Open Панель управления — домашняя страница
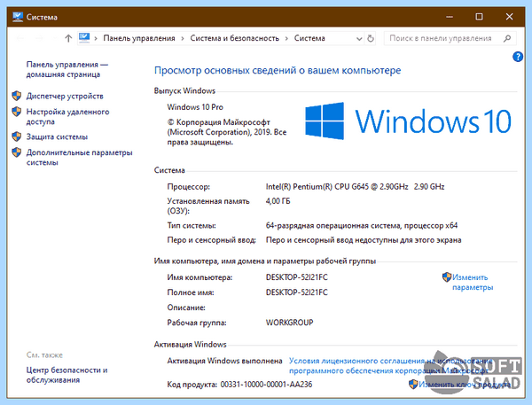The width and height of the screenshot is (532, 405). point(67,69)
